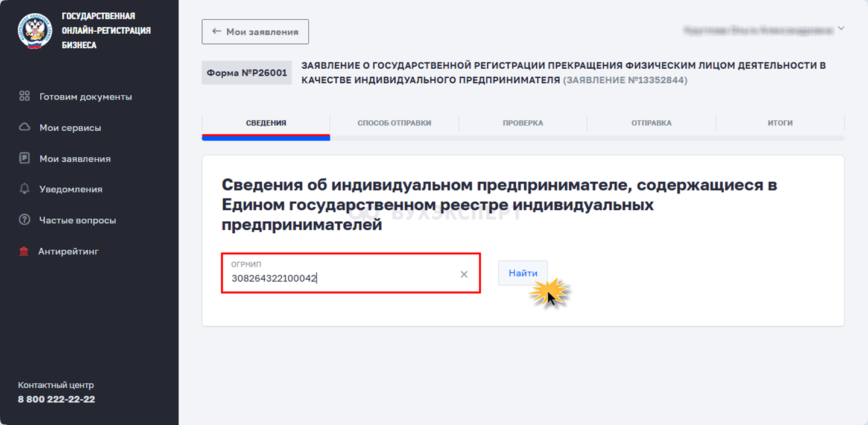Screen dimensions: 868x425
Task: Expand the user account dropdown chevron
Action: pyautogui.click(x=841, y=28)
